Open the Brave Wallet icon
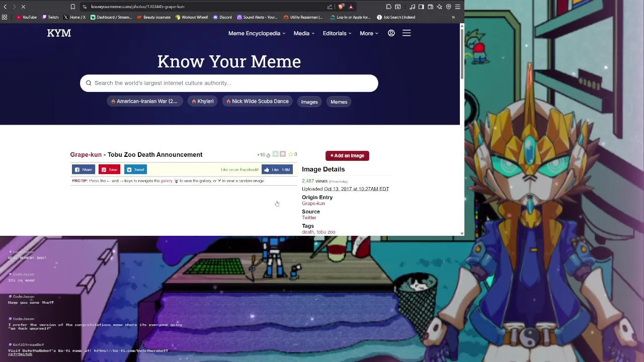644x362 pixels. (x=430, y=7)
